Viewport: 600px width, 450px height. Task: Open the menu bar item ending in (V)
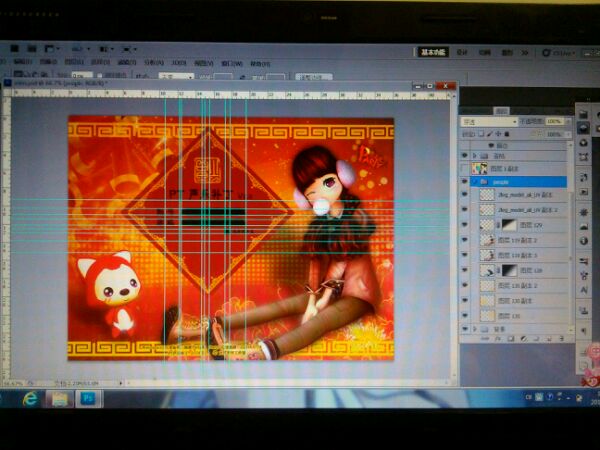(x=204, y=63)
